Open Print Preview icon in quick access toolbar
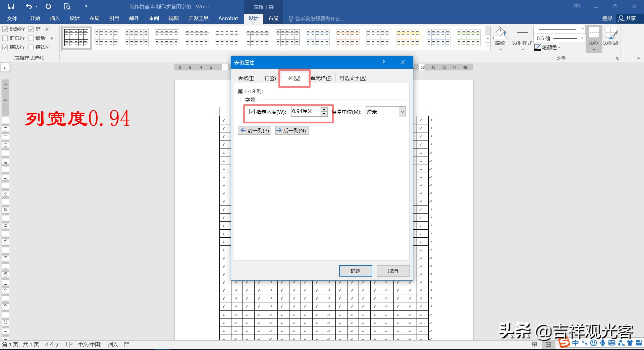644x350 pixels. coord(67,6)
